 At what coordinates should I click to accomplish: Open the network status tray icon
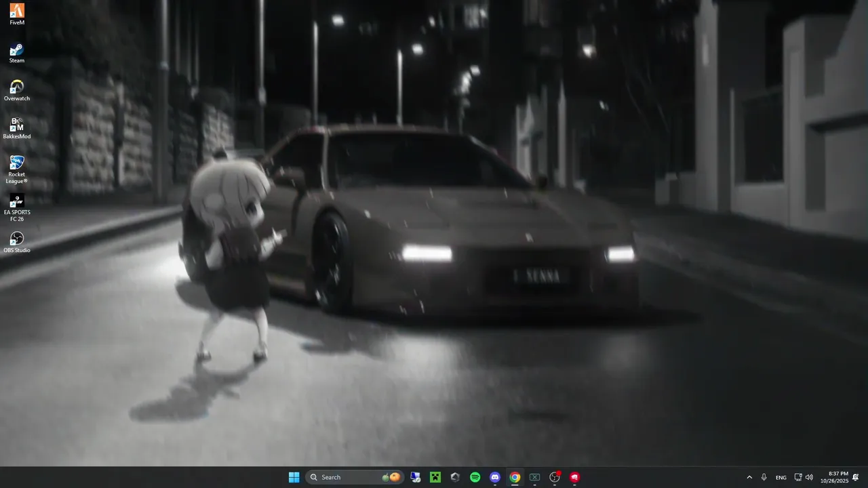pyautogui.click(x=798, y=477)
